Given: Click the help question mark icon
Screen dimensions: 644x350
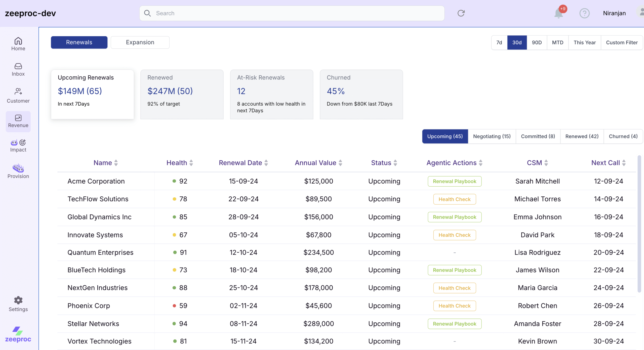Looking at the screenshot, I should pos(584,13).
